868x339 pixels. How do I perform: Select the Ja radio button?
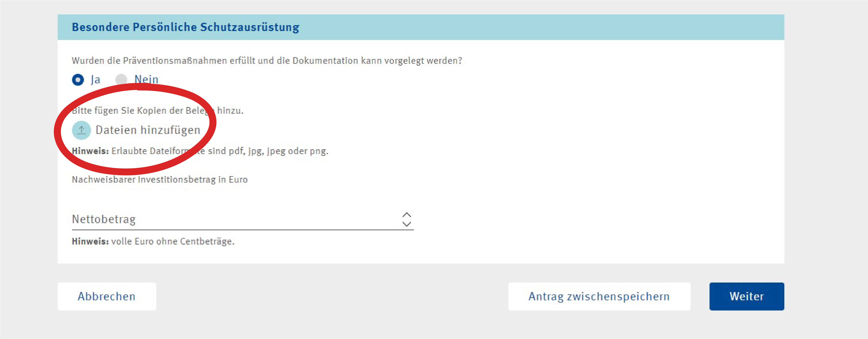pyautogui.click(x=78, y=80)
